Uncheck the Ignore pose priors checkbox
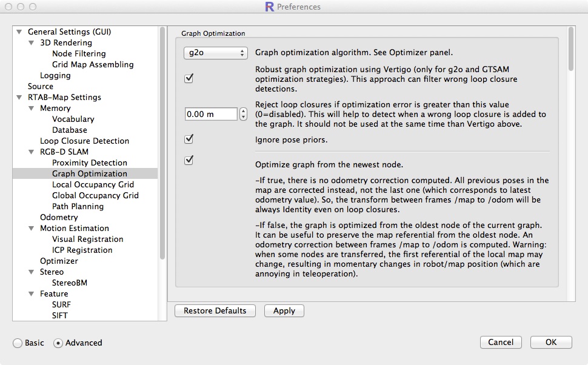Viewport: 588px width, 365px height. pyautogui.click(x=189, y=139)
